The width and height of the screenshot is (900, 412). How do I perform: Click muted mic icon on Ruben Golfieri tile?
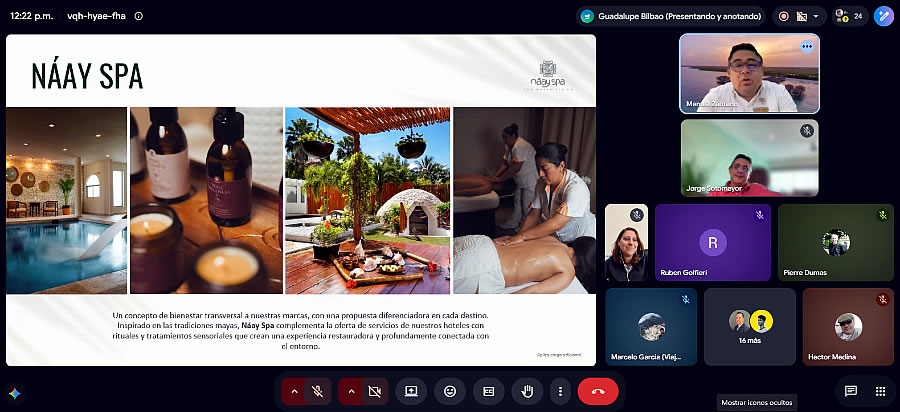coord(759,215)
